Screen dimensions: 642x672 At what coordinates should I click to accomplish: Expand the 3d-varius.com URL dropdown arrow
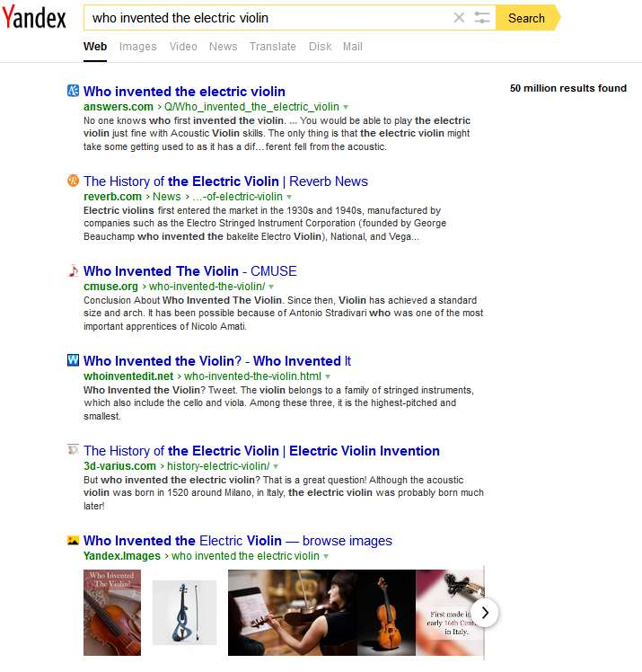pyautogui.click(x=276, y=466)
